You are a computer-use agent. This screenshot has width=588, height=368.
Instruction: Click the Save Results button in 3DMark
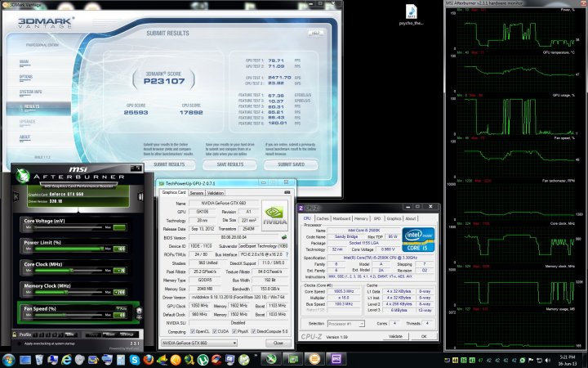pos(229,164)
